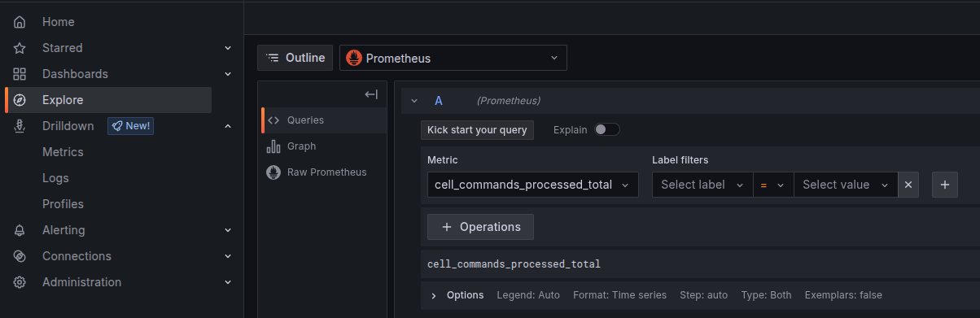The width and height of the screenshot is (980, 318).
Task: Remove the label filter with X icon
Action: coord(908,185)
